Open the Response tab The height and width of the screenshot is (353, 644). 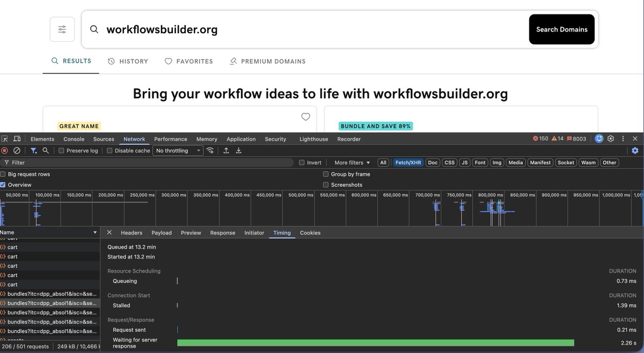(223, 233)
